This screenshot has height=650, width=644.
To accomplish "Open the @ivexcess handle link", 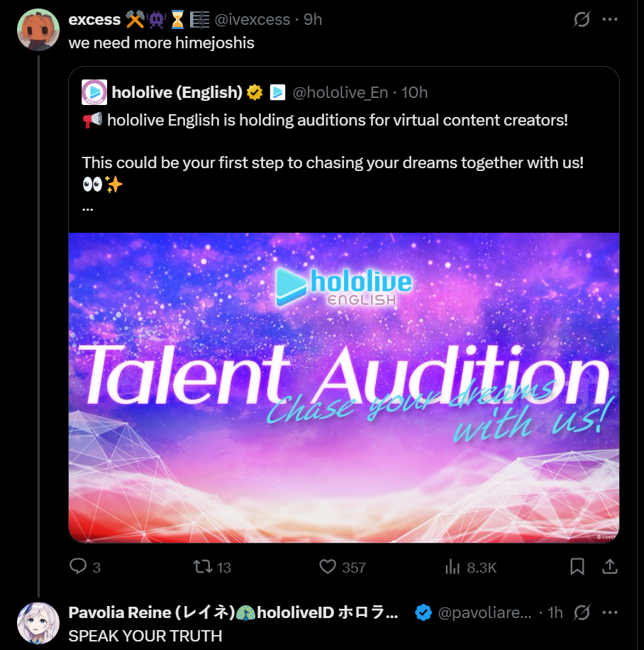I will pyautogui.click(x=252, y=20).
